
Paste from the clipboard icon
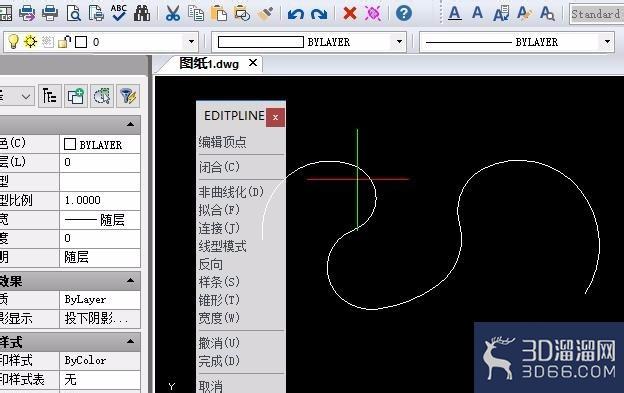pyautogui.click(x=218, y=13)
